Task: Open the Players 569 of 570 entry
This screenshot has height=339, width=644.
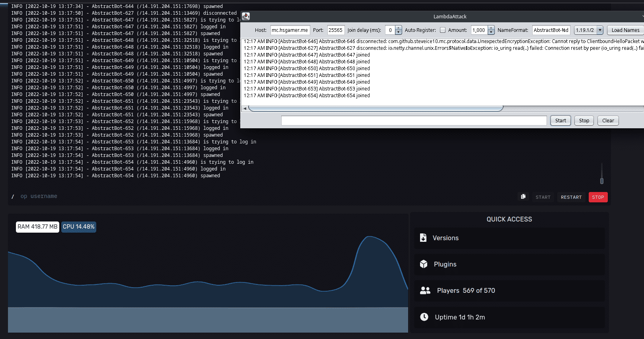Action: coord(509,291)
